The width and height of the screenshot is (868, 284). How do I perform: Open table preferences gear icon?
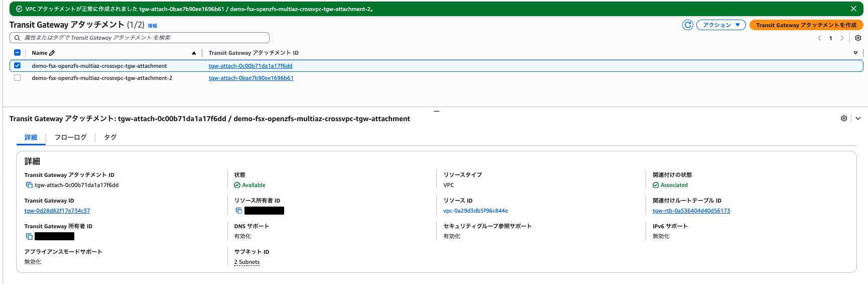click(x=858, y=38)
